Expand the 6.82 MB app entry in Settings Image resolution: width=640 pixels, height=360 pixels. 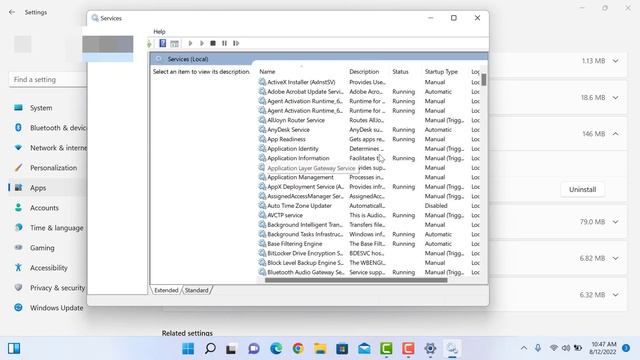point(616,258)
